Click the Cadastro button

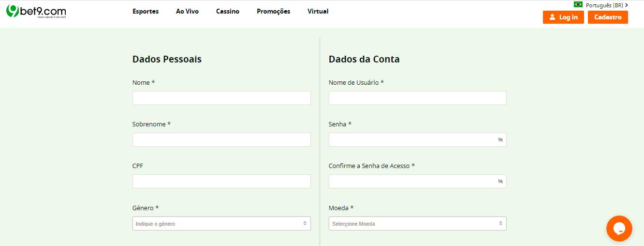pos(608,17)
